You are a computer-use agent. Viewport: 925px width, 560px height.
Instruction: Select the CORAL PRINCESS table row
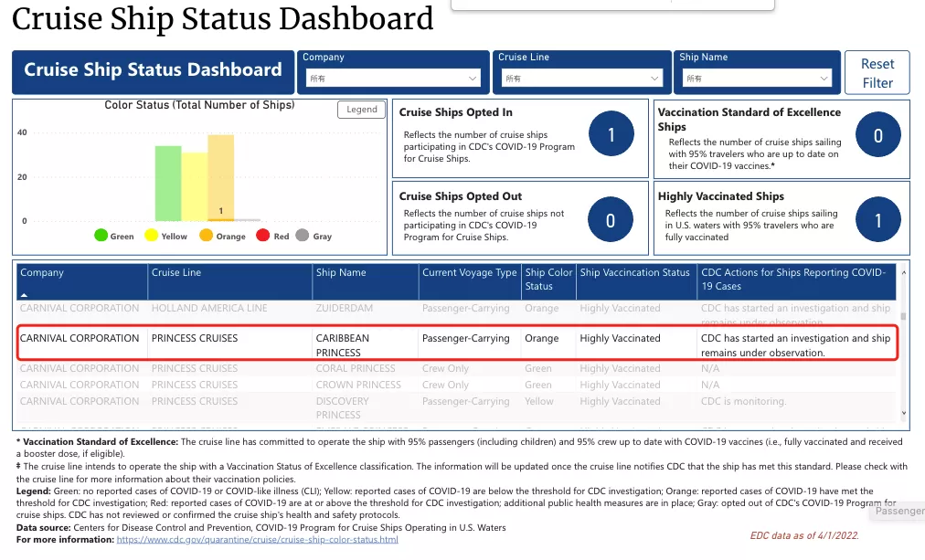[x=456, y=368]
